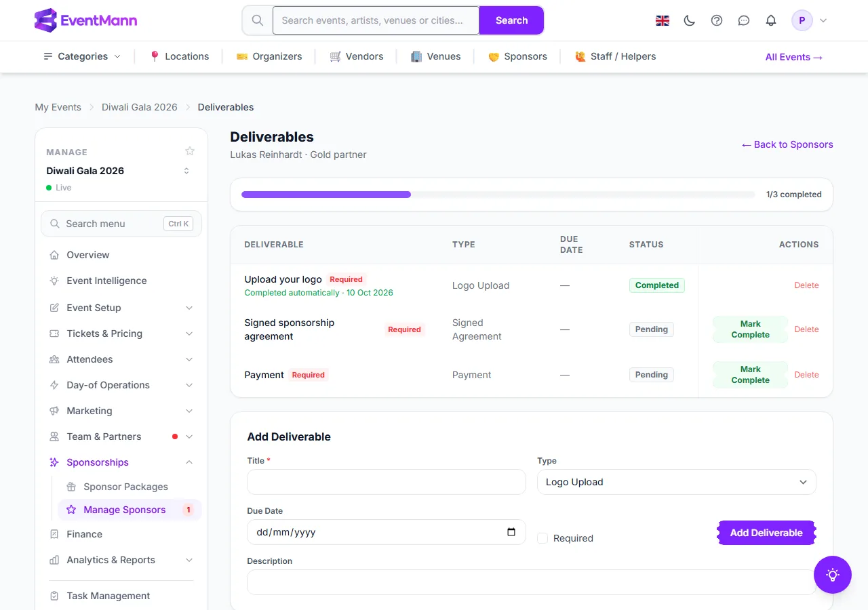The height and width of the screenshot is (610, 868).
Task: Click the My Events breadcrumb
Action: (x=58, y=107)
